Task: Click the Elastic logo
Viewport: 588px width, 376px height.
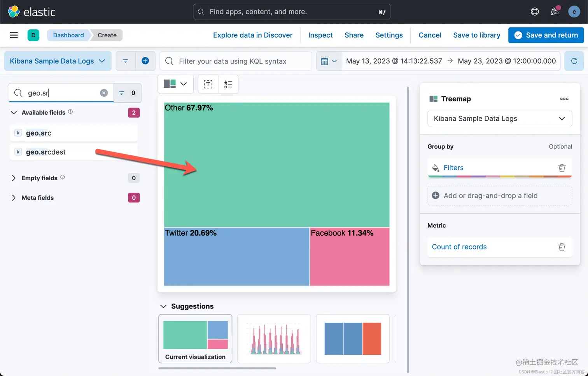Action: click(31, 12)
